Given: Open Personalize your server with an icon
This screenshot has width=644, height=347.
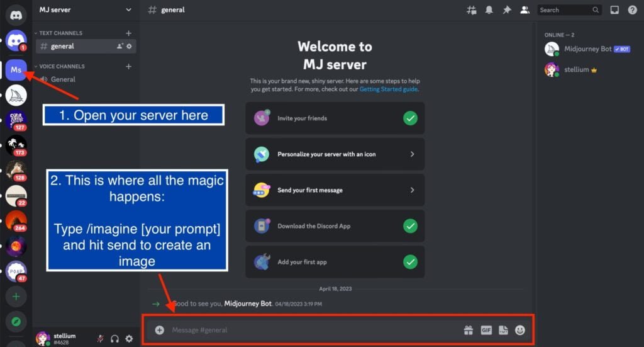Looking at the screenshot, I should (335, 154).
